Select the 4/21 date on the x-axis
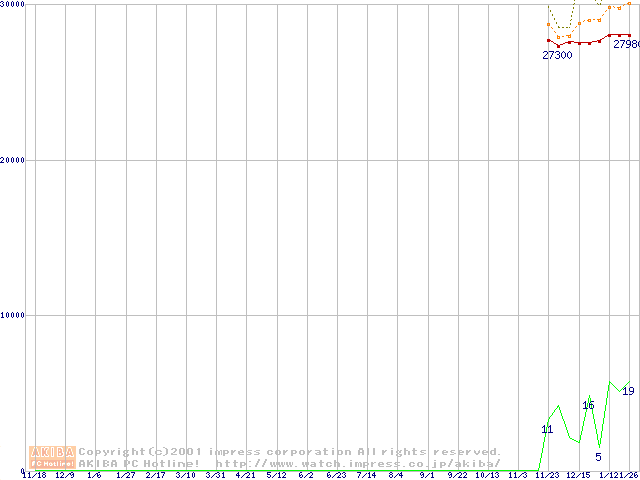 [x=246, y=475]
